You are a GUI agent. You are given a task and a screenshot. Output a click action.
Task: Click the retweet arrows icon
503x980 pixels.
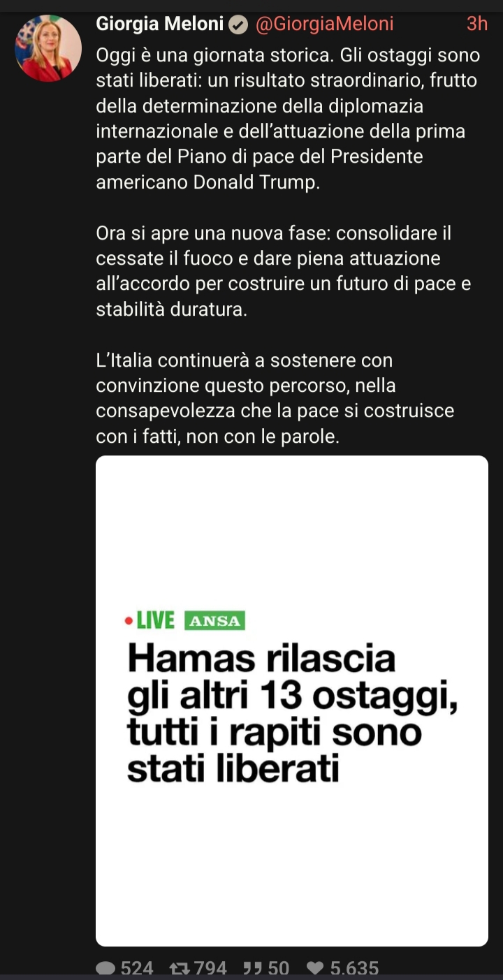pos(180,968)
